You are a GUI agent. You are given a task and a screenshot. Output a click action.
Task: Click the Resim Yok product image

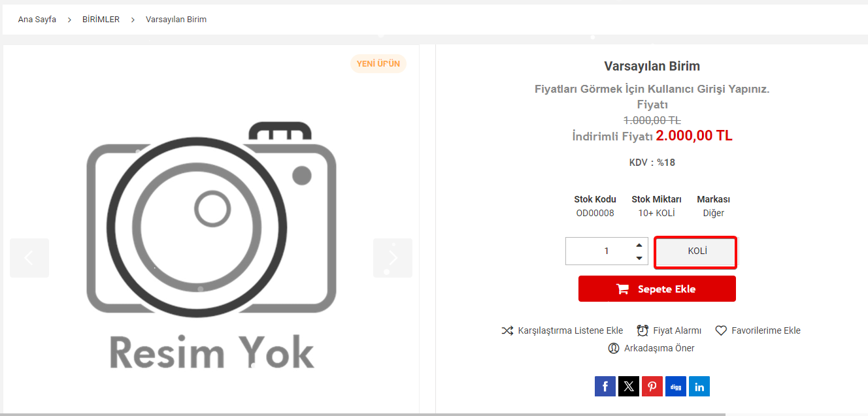click(211, 245)
